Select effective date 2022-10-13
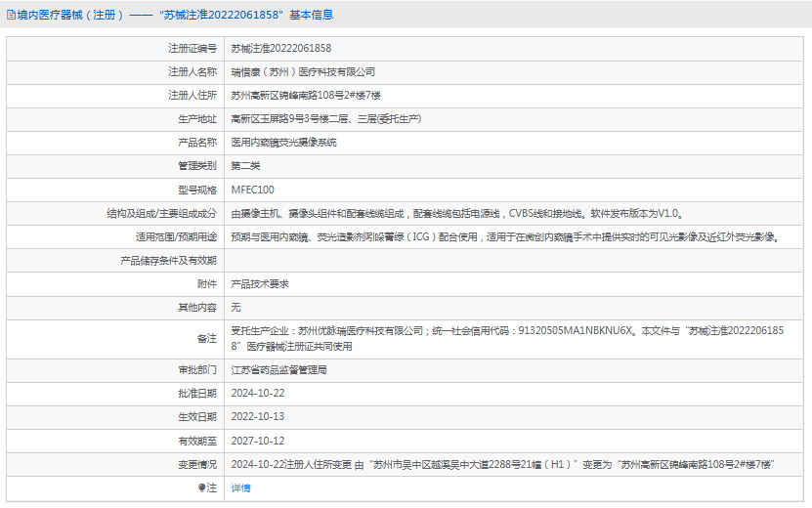Viewport: 812px width, 508px height. coord(258,416)
